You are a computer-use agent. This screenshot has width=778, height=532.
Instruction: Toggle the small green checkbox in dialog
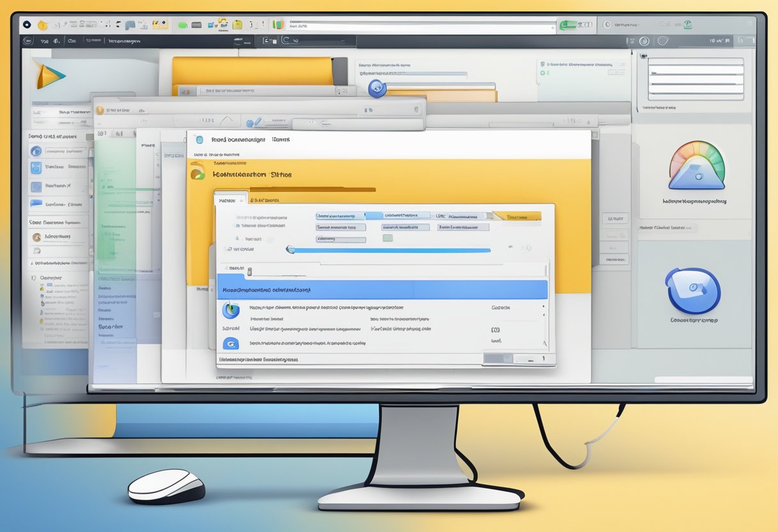pos(387,238)
